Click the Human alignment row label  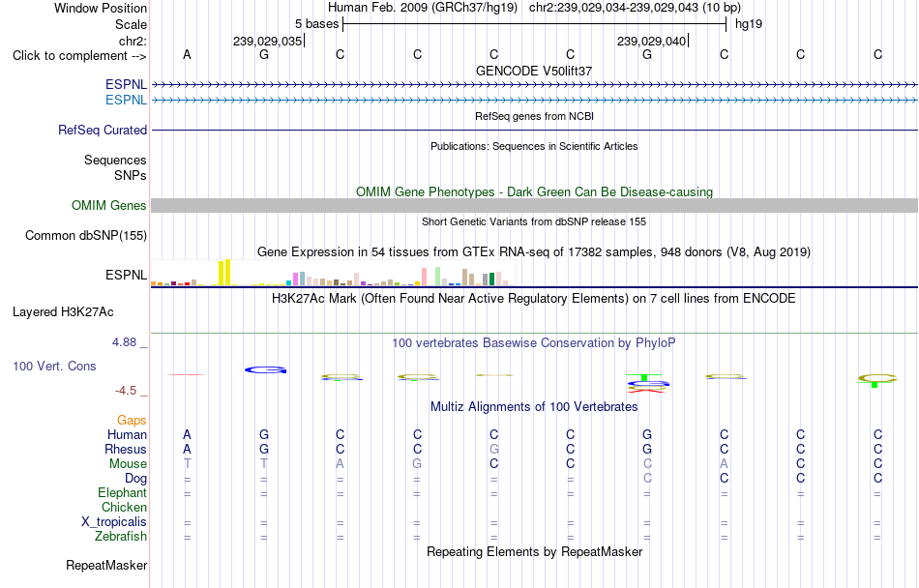127,434
